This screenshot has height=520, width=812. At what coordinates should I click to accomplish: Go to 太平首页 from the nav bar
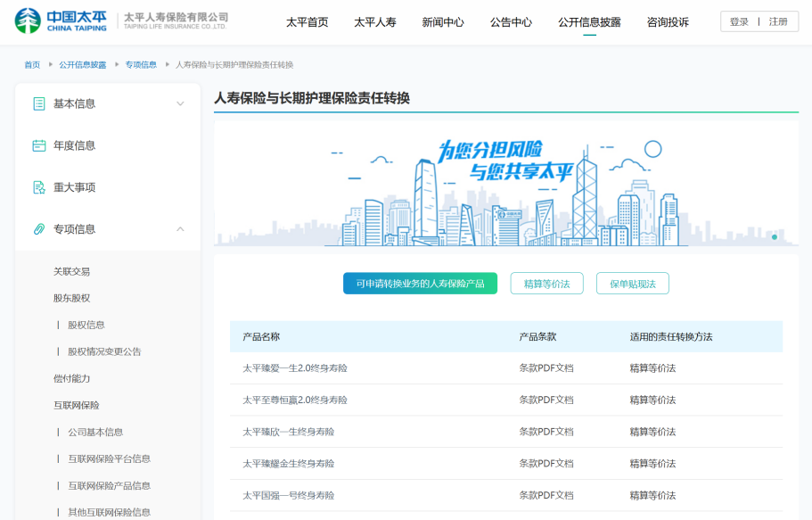(307, 22)
